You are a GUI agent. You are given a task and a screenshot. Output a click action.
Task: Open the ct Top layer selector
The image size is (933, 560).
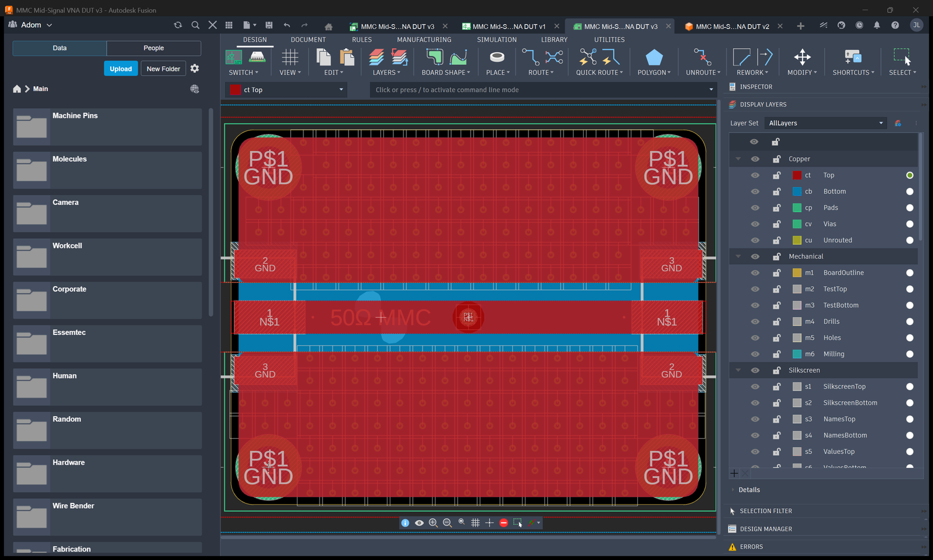(x=287, y=90)
